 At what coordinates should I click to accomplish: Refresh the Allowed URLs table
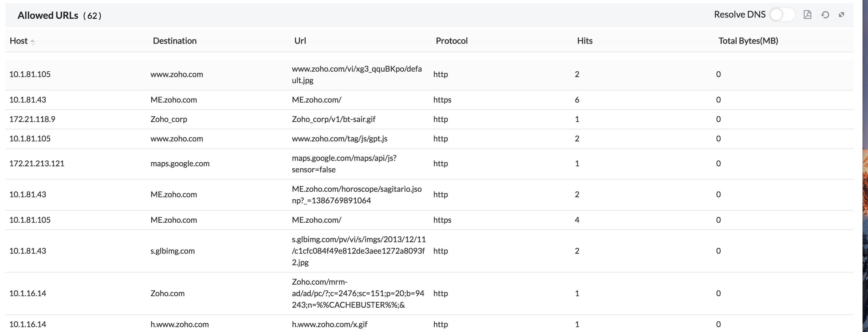825,15
